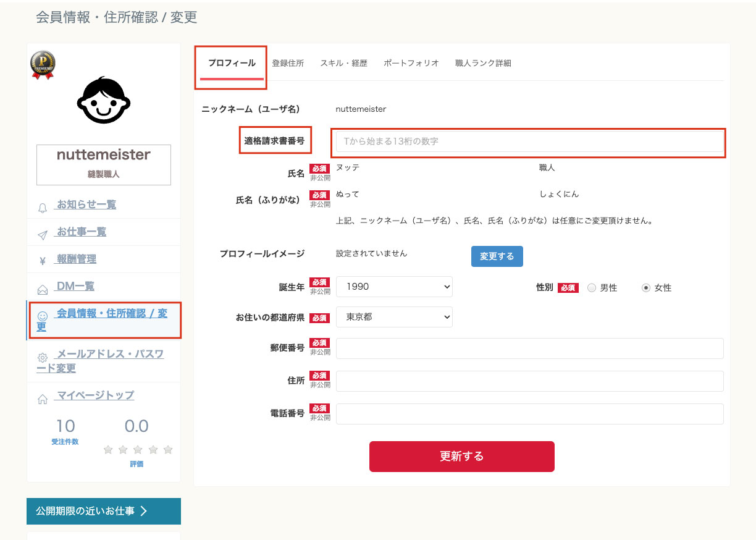Click the rating stars under 0.0
This screenshot has width=756, height=540.
click(138, 450)
